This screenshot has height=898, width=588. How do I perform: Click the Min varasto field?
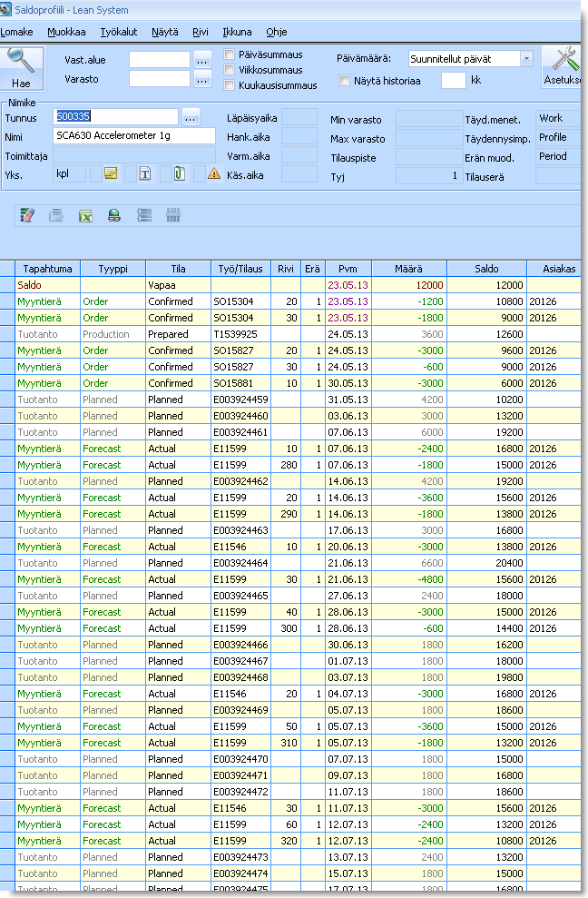tap(429, 119)
